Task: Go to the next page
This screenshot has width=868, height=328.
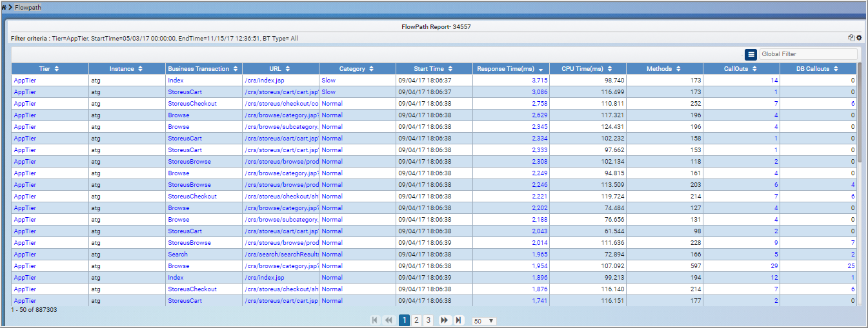Action: click(x=444, y=320)
